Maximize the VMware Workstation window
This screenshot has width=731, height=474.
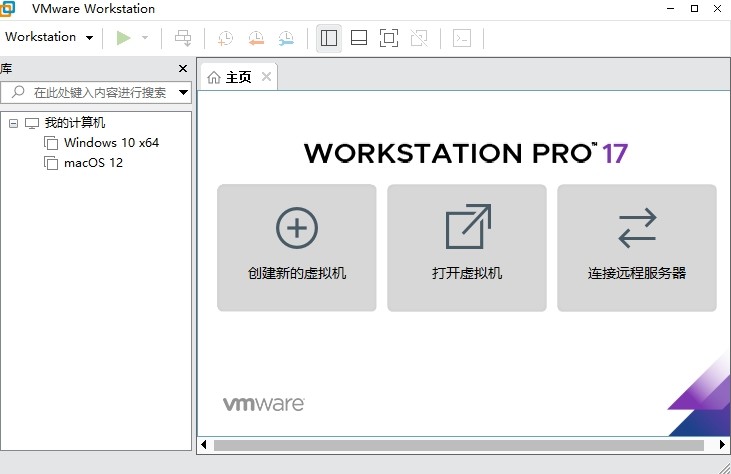point(694,8)
